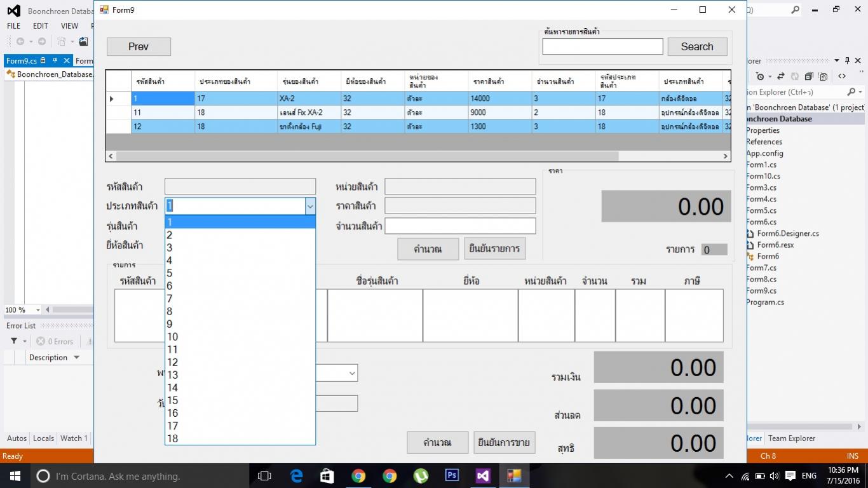Launch Microsoft Edge from the taskbar

point(296,476)
